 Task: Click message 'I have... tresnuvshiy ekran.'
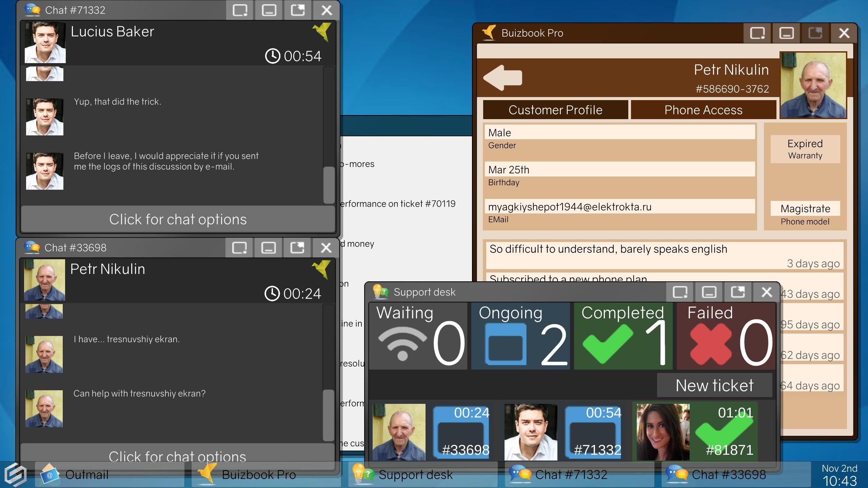(x=126, y=339)
